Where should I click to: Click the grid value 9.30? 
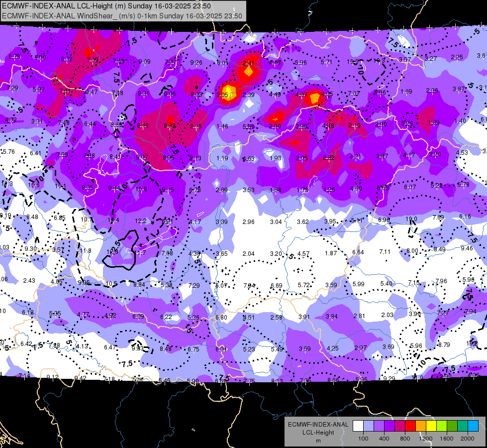(x=30, y=249)
